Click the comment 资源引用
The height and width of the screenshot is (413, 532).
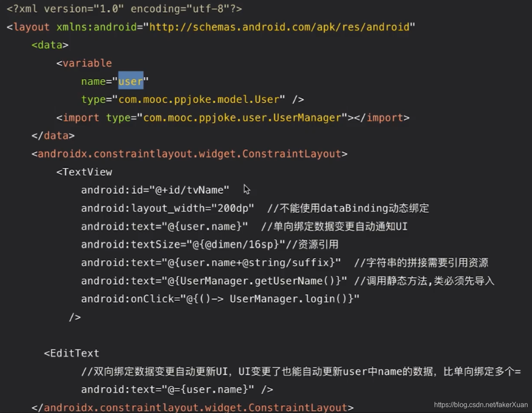pos(312,244)
